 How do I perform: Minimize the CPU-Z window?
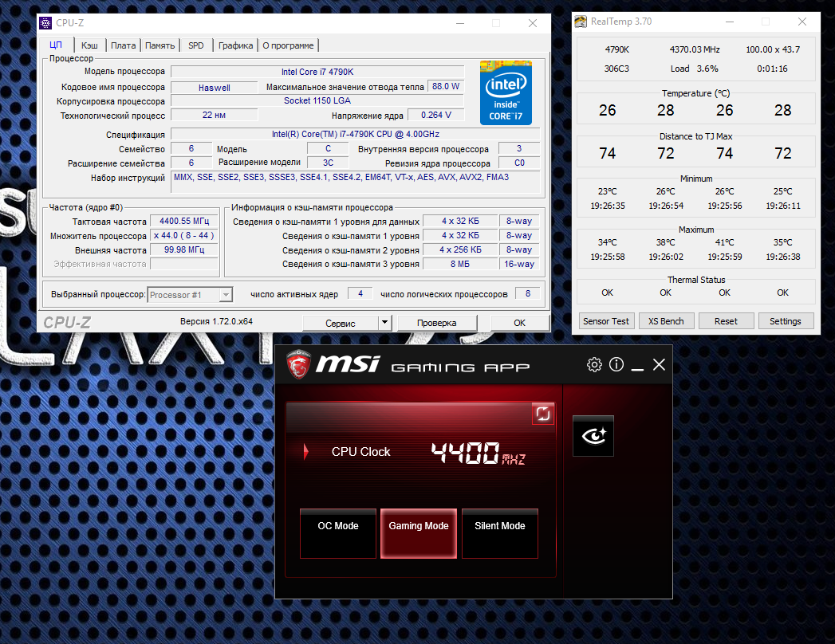pos(460,23)
